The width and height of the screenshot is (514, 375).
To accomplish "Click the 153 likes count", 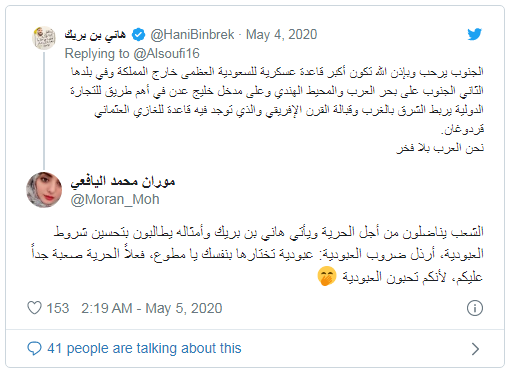I will (58, 308).
